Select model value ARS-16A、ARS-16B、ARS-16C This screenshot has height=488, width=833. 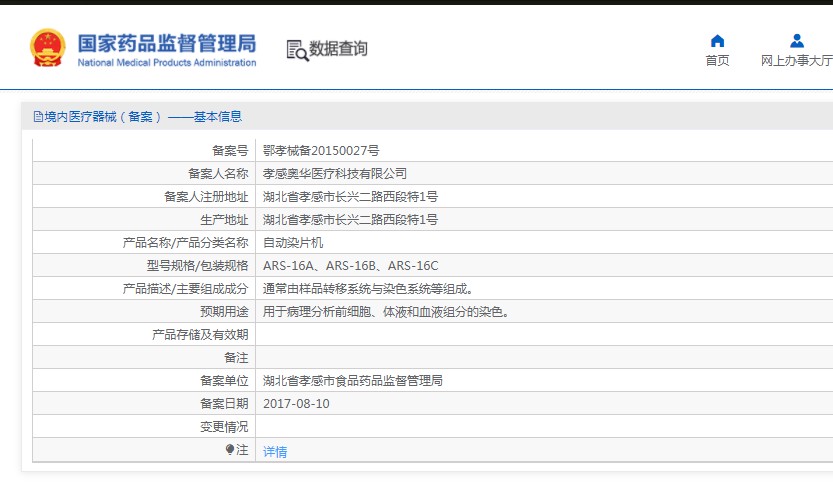pyautogui.click(x=351, y=266)
